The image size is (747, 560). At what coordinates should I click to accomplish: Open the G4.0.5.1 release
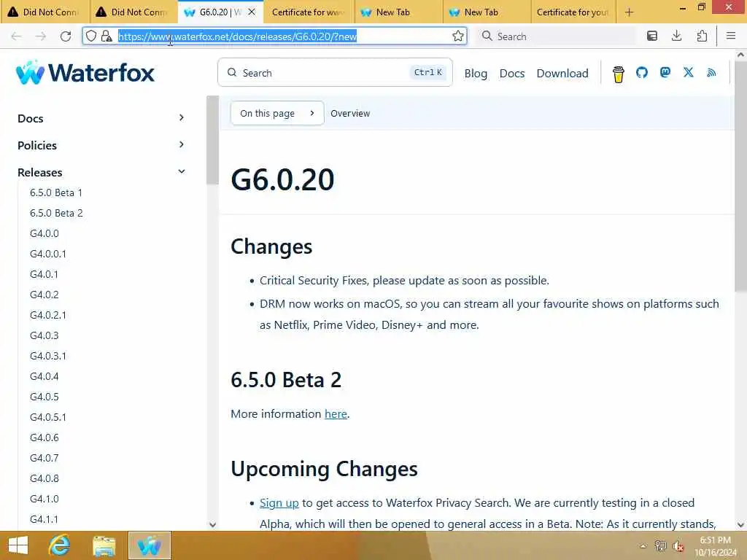48,417
